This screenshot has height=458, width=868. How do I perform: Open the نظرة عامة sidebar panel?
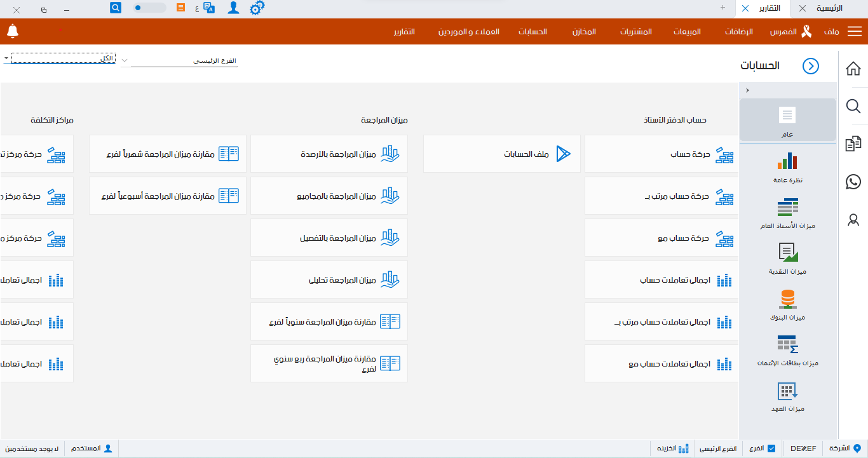tap(787, 166)
